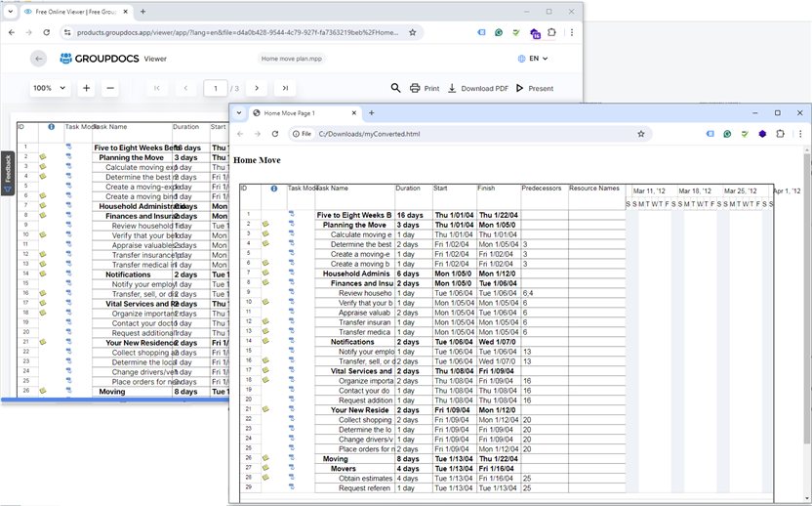Open extensions puzzle icon in front window

[780, 134]
